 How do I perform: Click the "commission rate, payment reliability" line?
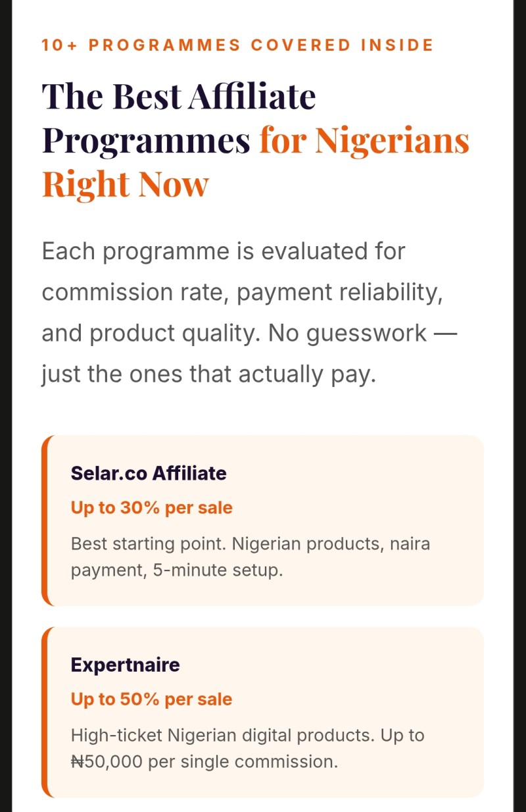pos(242,292)
